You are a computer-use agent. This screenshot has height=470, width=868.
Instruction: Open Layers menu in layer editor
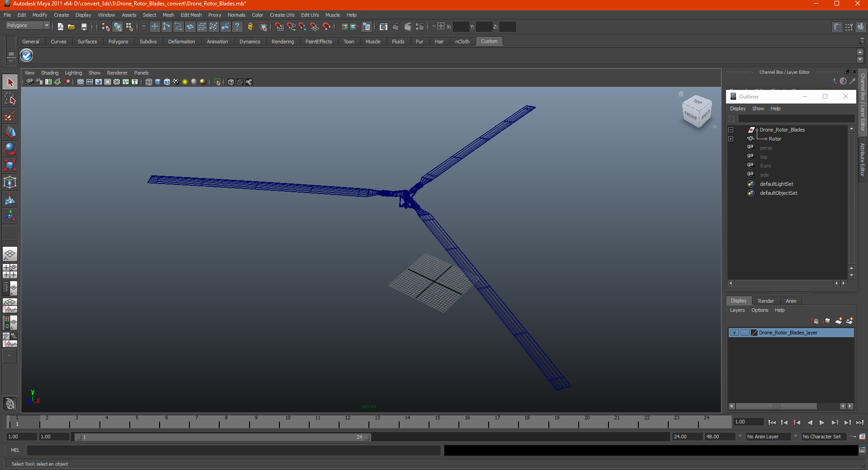(737, 310)
